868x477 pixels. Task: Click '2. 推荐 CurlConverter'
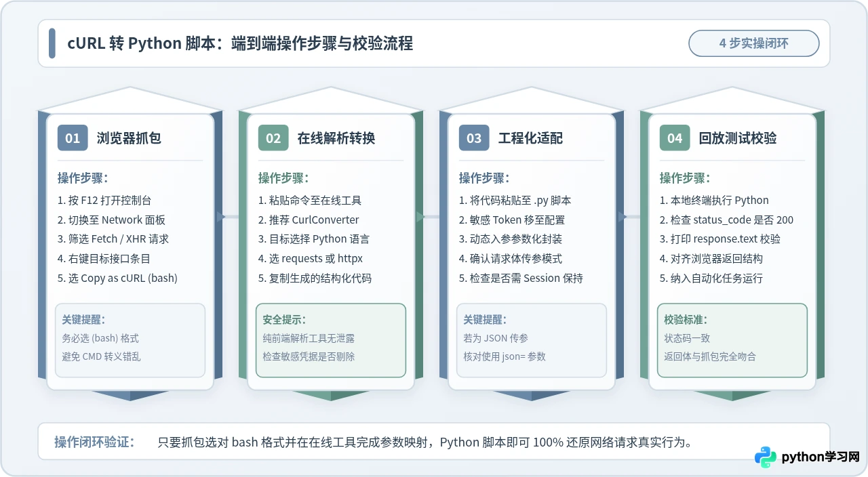[x=309, y=220]
